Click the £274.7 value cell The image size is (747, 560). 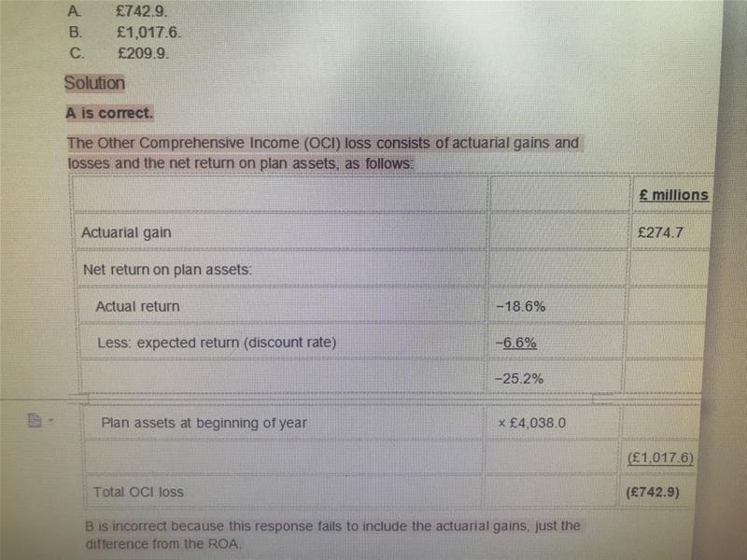670,232
